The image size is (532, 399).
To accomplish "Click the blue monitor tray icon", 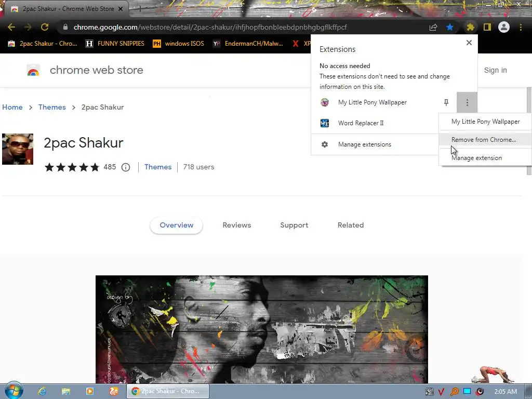I will coord(467,392).
